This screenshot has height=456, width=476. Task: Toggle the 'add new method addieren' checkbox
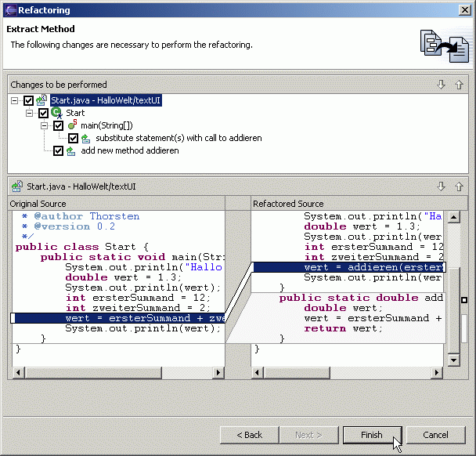pyautogui.click(x=58, y=150)
